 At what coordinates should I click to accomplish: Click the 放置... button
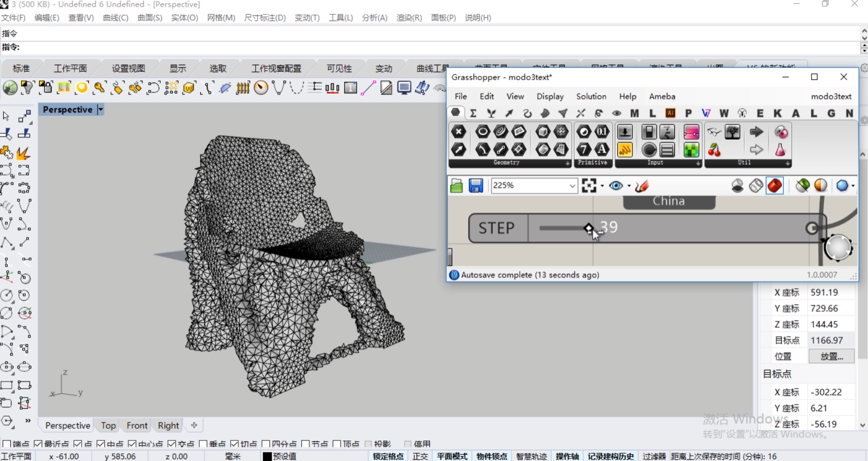pos(831,356)
